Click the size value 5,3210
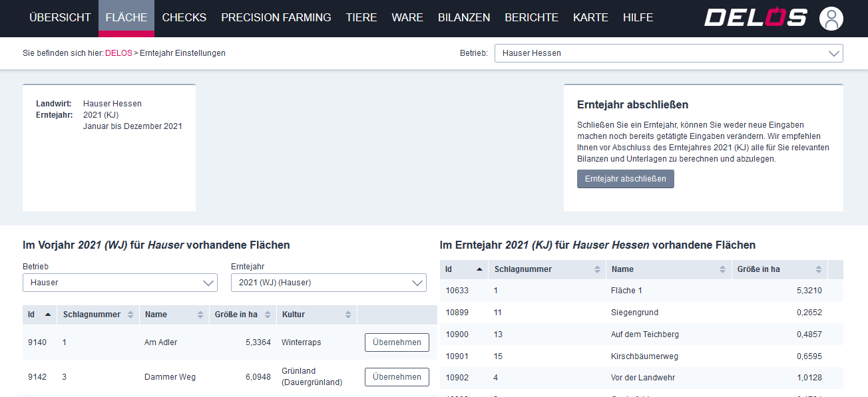Viewport: 868px width, 397px height. tap(809, 291)
